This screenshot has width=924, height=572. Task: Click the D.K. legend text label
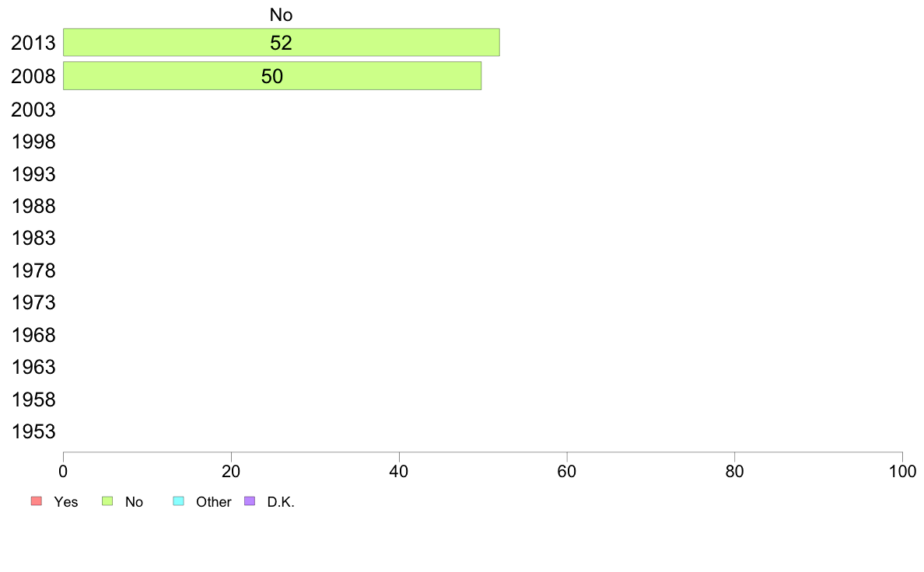[281, 502]
